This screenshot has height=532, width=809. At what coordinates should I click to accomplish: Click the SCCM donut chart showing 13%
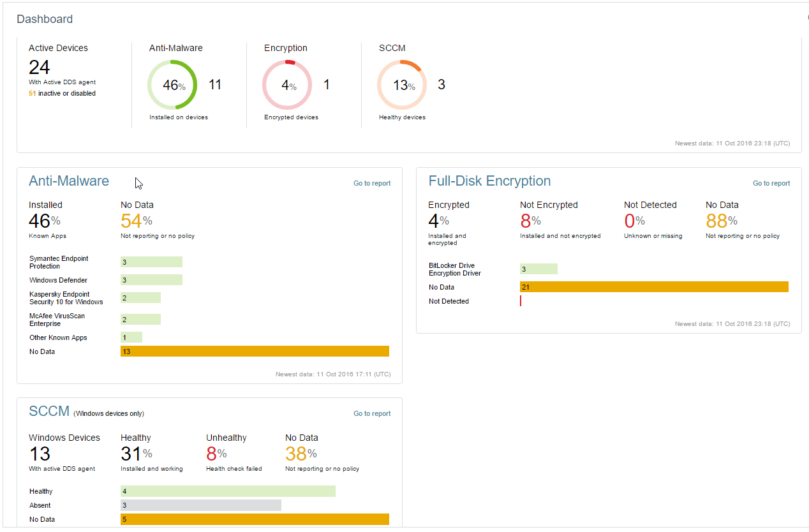402,84
